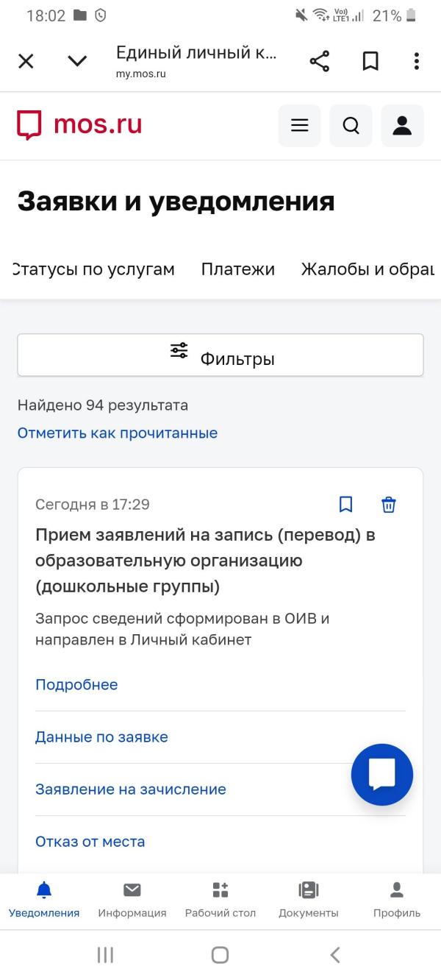The image size is (441, 980).
Task: Select the Статусы по услугам tab
Action: click(94, 269)
